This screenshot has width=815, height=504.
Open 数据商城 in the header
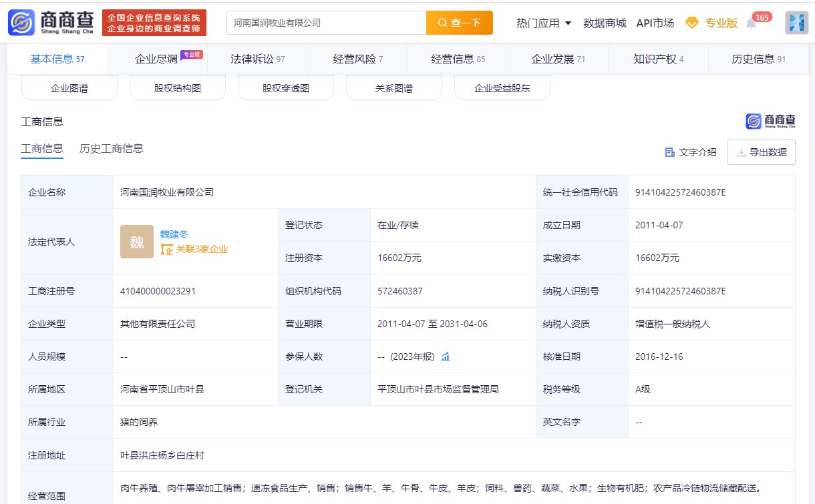pos(605,23)
